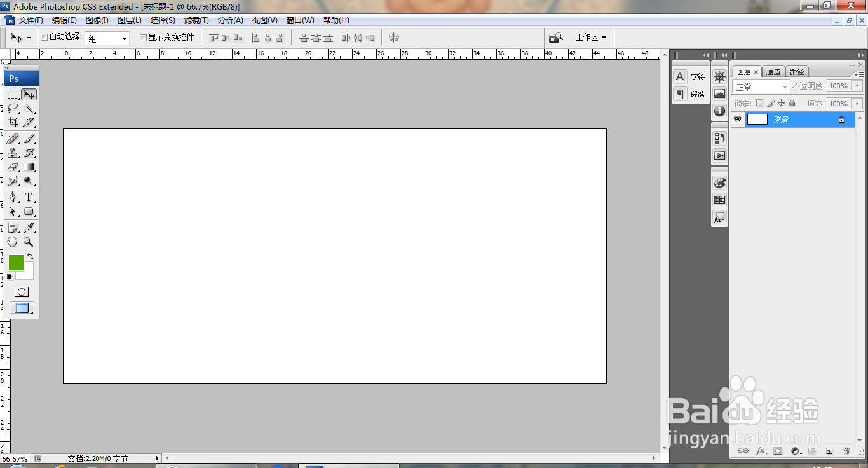Image resolution: width=868 pixels, height=468 pixels.
Task: Open the 不透明度 slider arrow
Action: (858, 86)
